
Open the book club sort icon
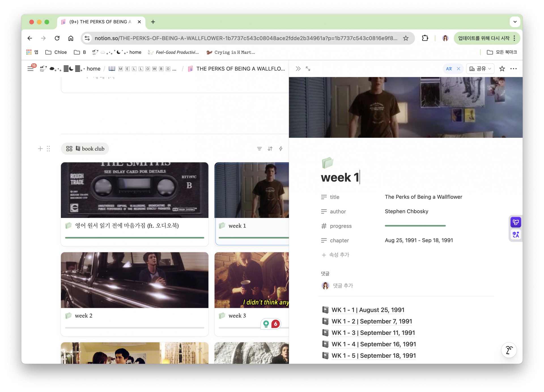coord(270,149)
